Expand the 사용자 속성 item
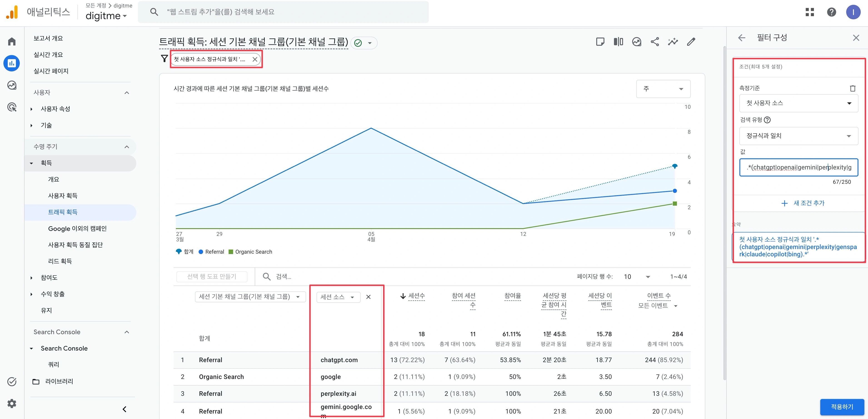Image resolution: width=868 pixels, height=419 pixels. [31, 109]
